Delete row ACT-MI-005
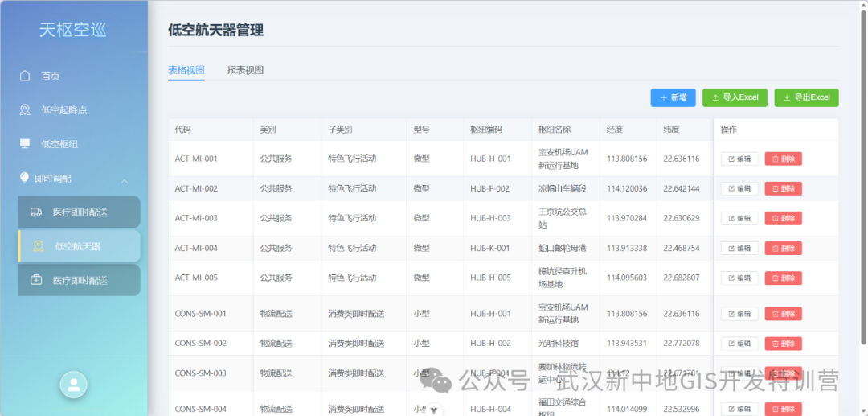 [784, 278]
